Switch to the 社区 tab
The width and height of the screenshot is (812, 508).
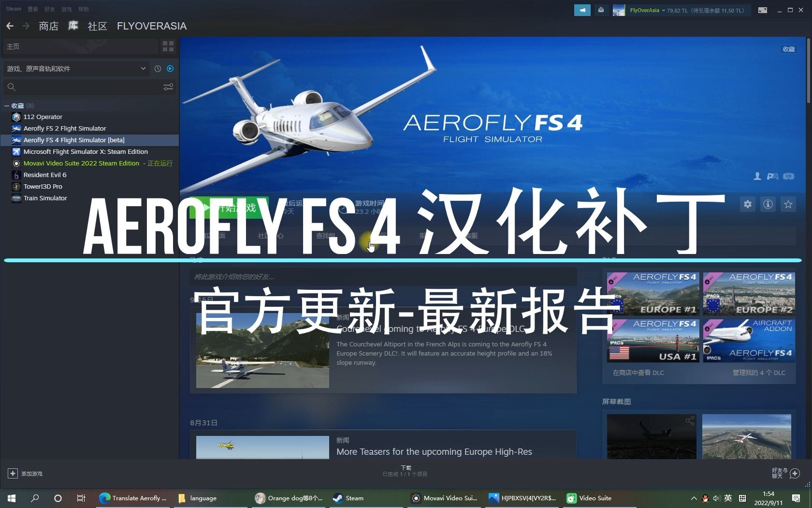pos(97,26)
